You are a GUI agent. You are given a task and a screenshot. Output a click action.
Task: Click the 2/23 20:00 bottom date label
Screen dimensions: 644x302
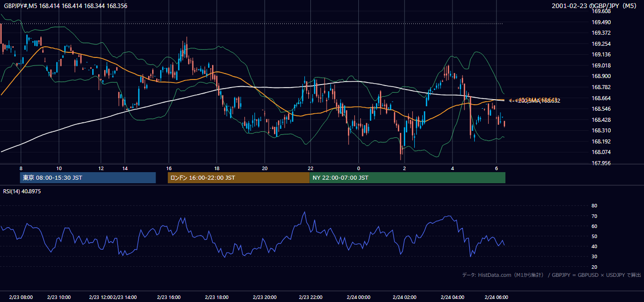[x=265, y=297]
